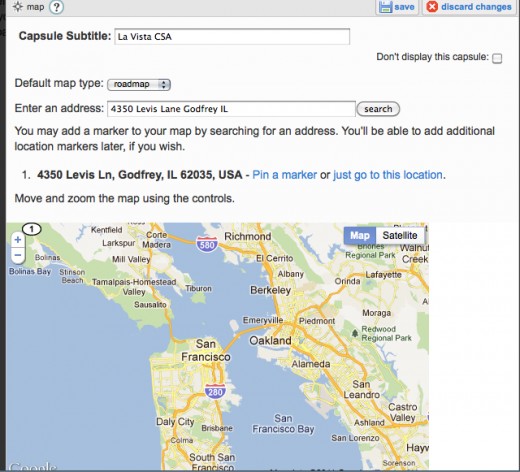Screen dimensions: 520x472
Task: Click the Alameda label on map
Action: (x=311, y=364)
